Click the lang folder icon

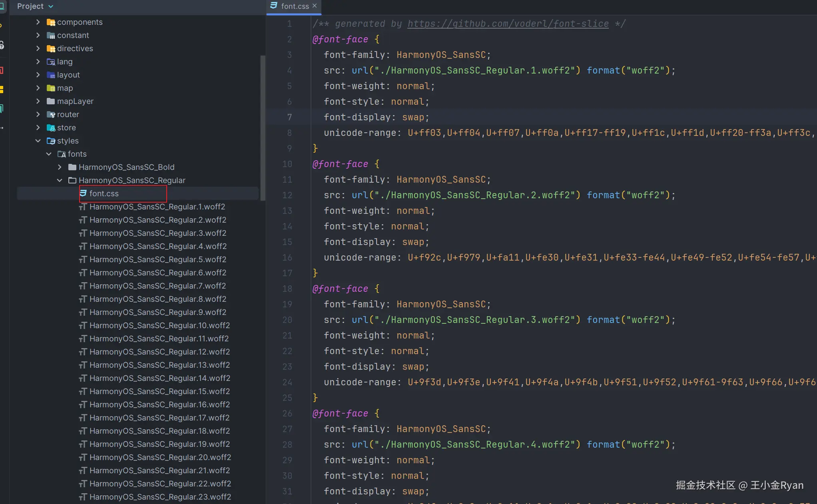pos(51,62)
